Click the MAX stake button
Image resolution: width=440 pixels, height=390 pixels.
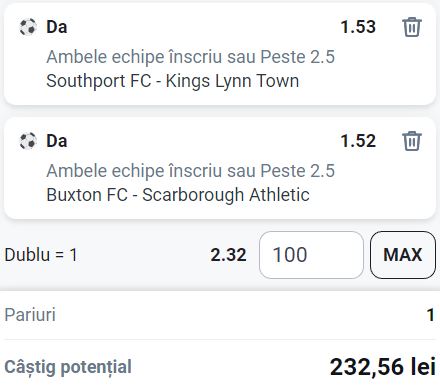[403, 255]
